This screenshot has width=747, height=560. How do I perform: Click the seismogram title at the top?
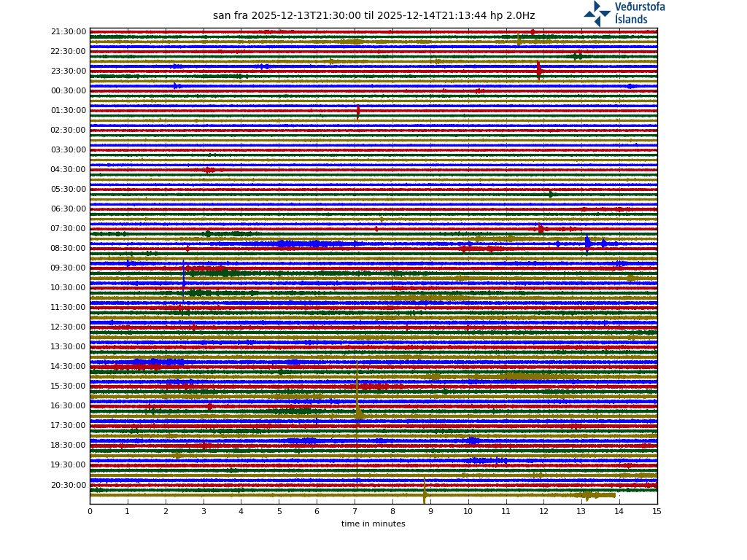tap(373, 16)
